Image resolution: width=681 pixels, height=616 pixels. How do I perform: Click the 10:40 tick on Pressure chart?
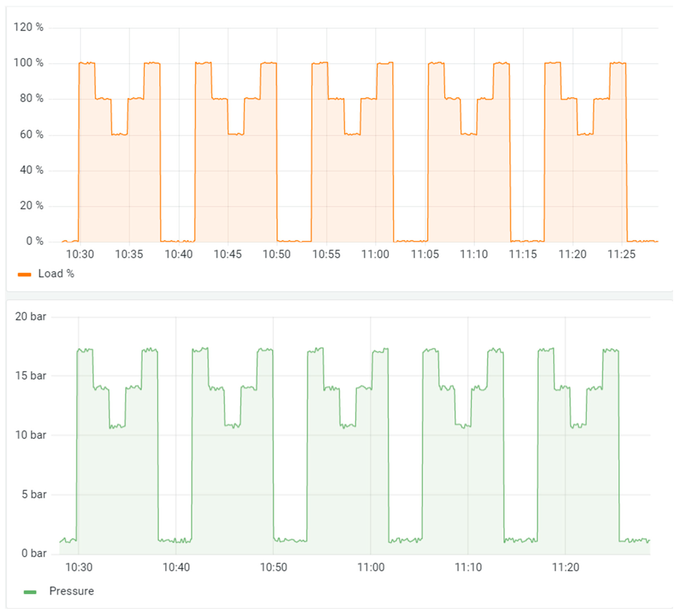click(x=176, y=567)
